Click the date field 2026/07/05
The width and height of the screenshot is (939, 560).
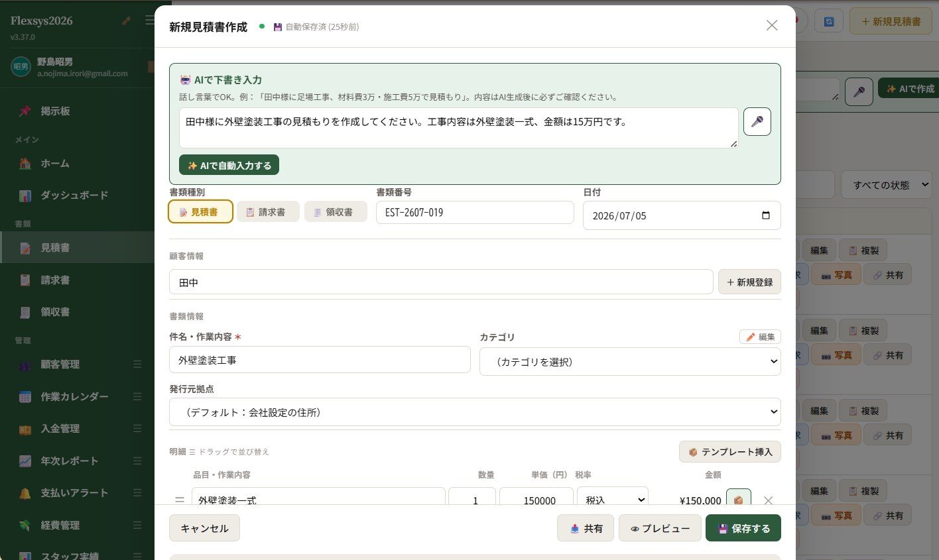[682, 215]
